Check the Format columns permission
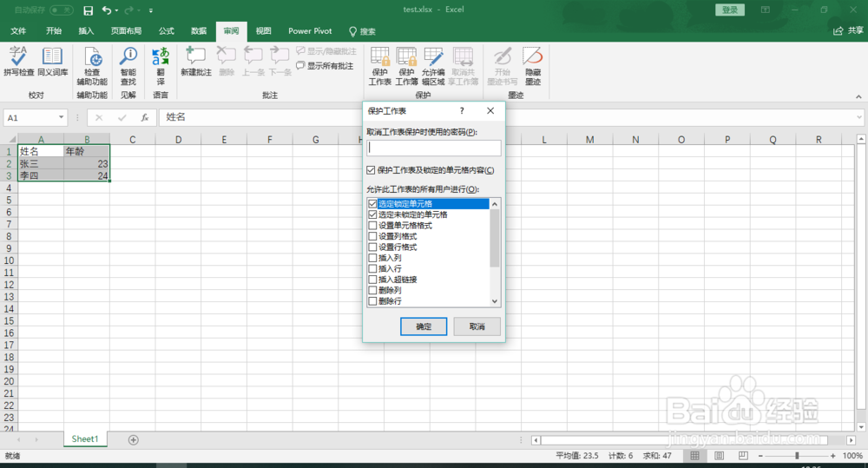Screen dimensions: 868x468 (372, 236)
